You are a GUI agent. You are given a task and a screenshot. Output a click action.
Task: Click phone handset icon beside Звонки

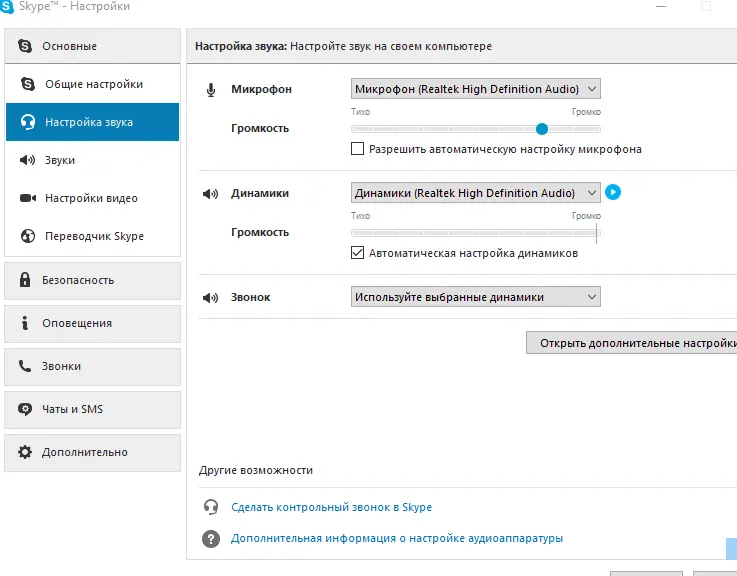(25, 366)
